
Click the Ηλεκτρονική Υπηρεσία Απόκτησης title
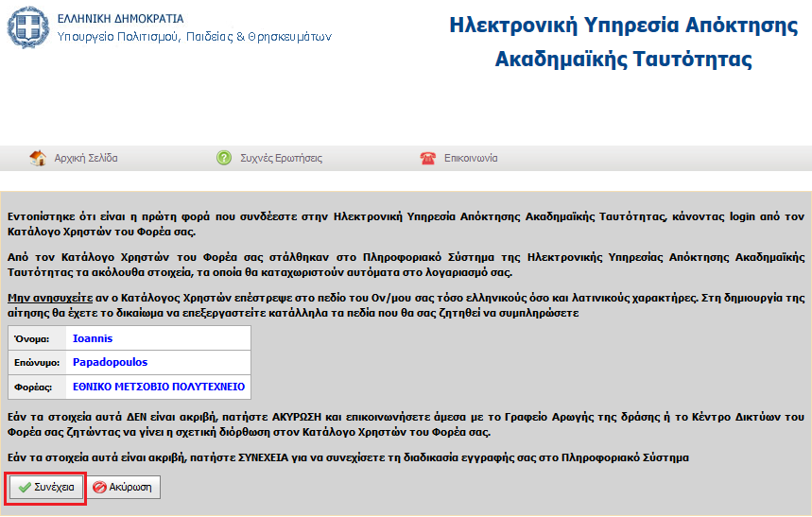click(x=624, y=26)
